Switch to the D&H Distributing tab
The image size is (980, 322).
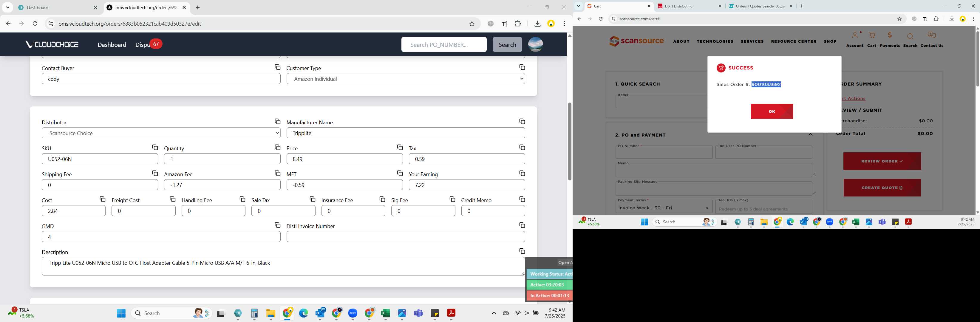(x=690, y=6)
